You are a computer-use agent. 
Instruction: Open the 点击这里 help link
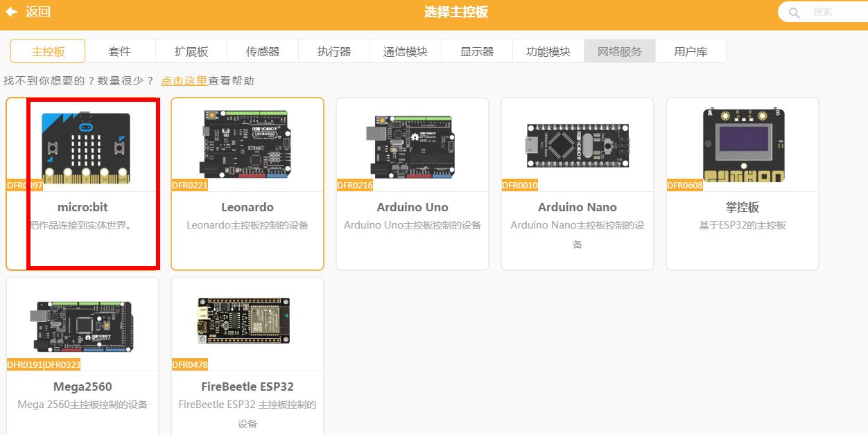click(x=184, y=81)
